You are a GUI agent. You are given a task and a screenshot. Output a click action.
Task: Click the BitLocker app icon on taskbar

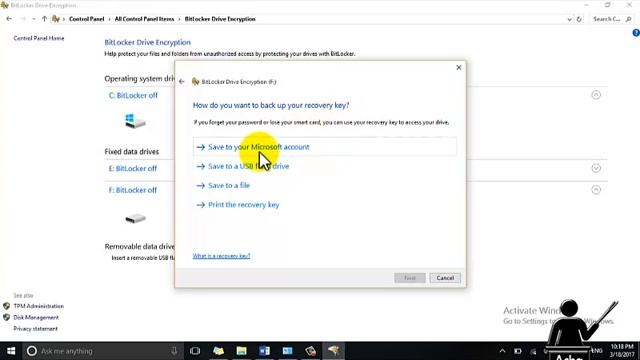pos(333,351)
